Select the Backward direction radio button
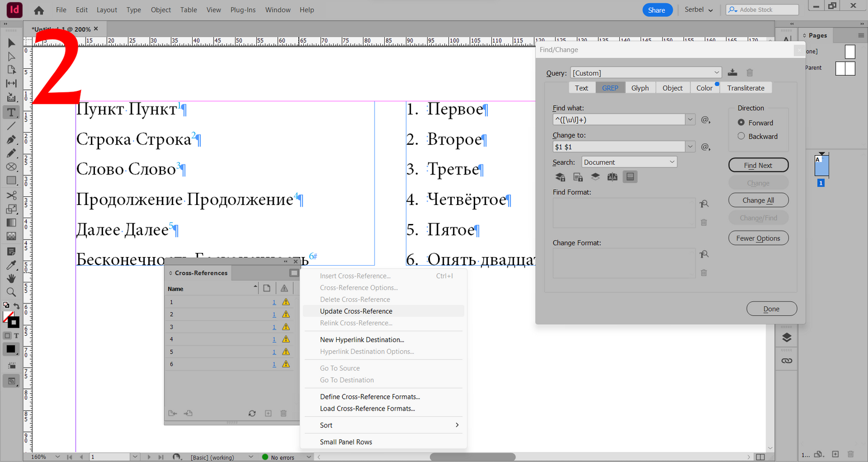 click(741, 137)
